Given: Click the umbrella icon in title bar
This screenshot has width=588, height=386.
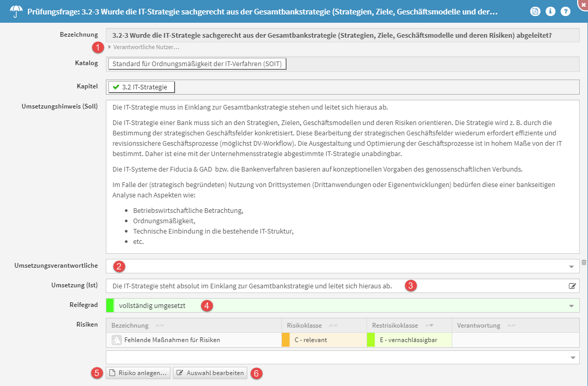Looking at the screenshot, I should [17, 11].
